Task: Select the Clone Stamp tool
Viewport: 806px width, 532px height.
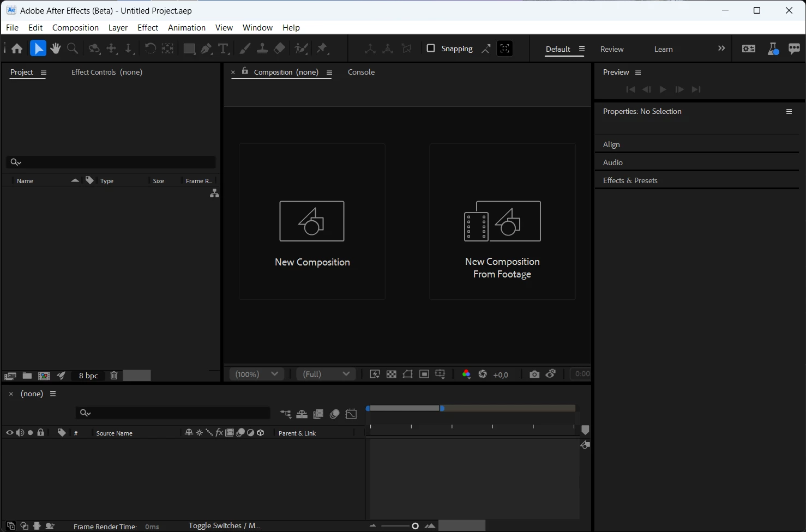Action: click(262, 49)
